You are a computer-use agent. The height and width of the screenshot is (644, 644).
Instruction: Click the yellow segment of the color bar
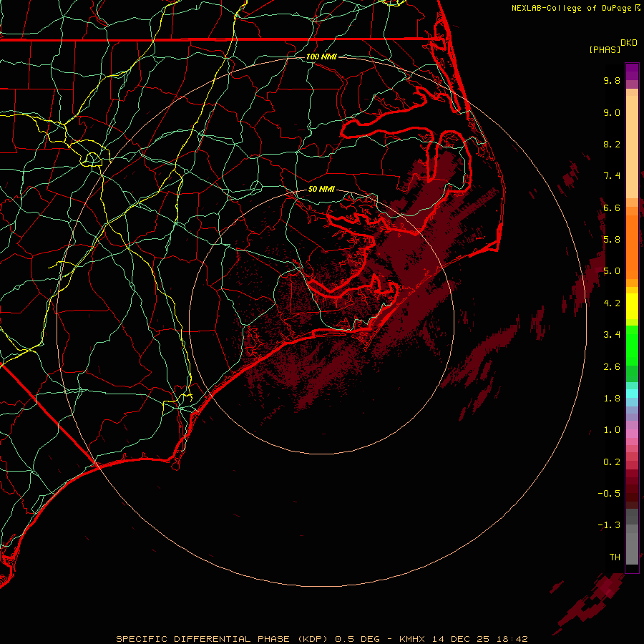[632, 306]
